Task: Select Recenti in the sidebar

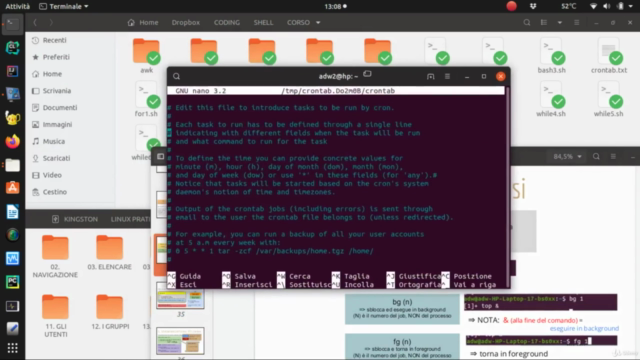Action: [x=54, y=40]
